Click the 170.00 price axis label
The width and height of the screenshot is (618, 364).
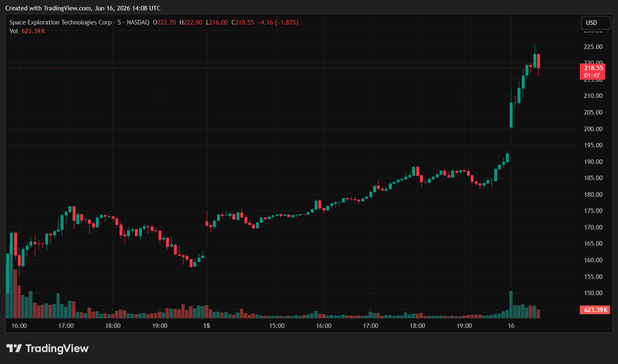point(593,227)
